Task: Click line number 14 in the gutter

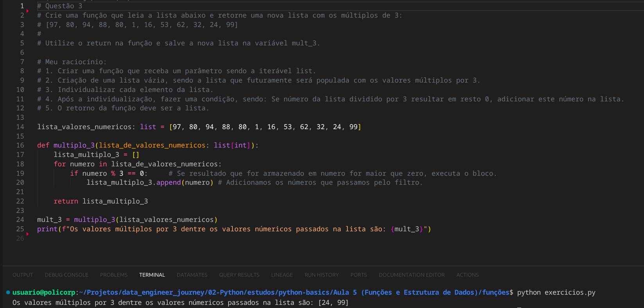Action: (x=20, y=127)
